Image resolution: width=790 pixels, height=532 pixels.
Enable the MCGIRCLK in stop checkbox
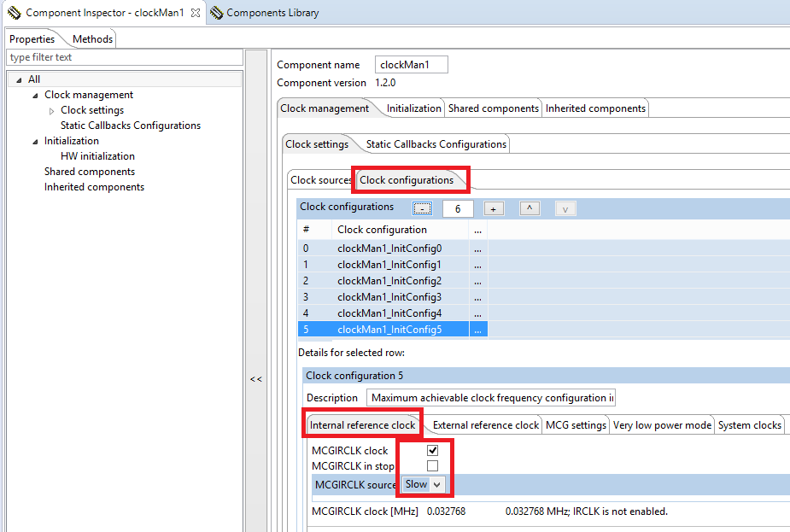point(432,465)
